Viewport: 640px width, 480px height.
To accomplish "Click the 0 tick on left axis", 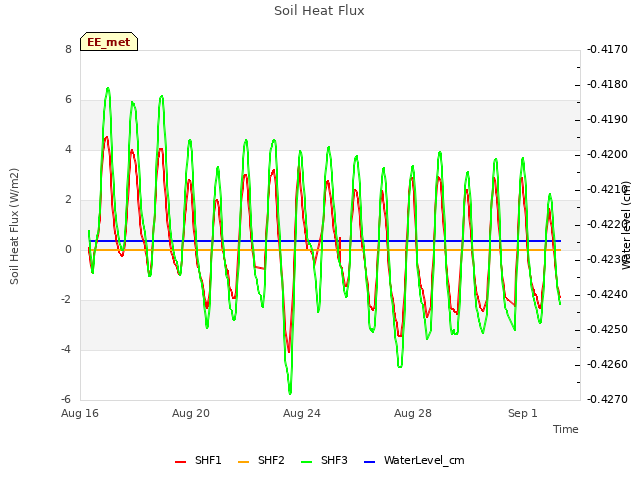I will pyautogui.click(x=68, y=250).
